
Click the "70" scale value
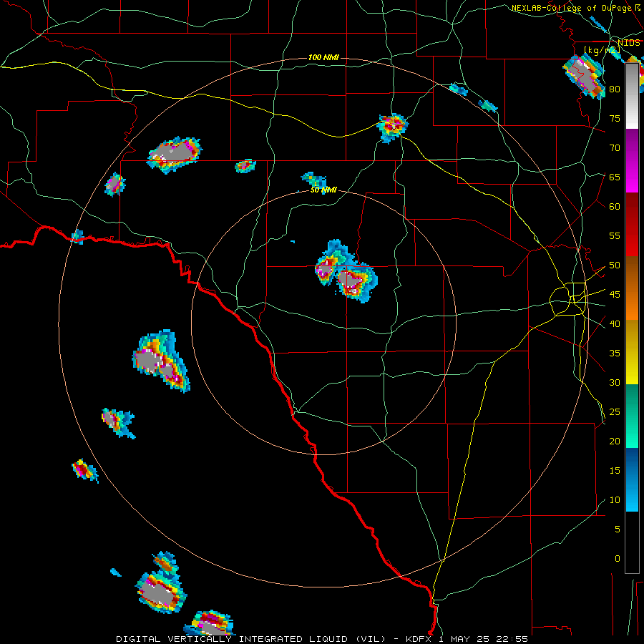(615, 148)
